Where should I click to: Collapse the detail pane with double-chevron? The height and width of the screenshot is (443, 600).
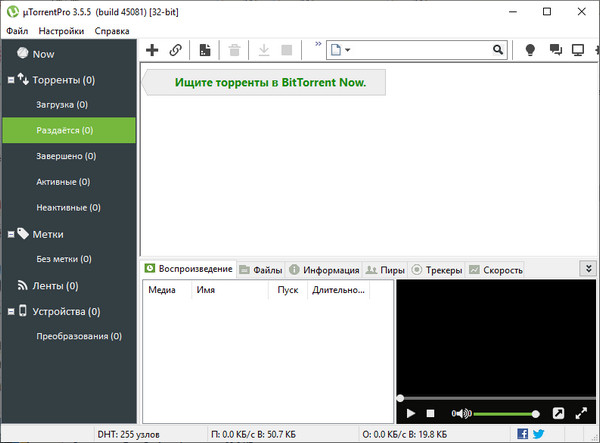pos(589,269)
